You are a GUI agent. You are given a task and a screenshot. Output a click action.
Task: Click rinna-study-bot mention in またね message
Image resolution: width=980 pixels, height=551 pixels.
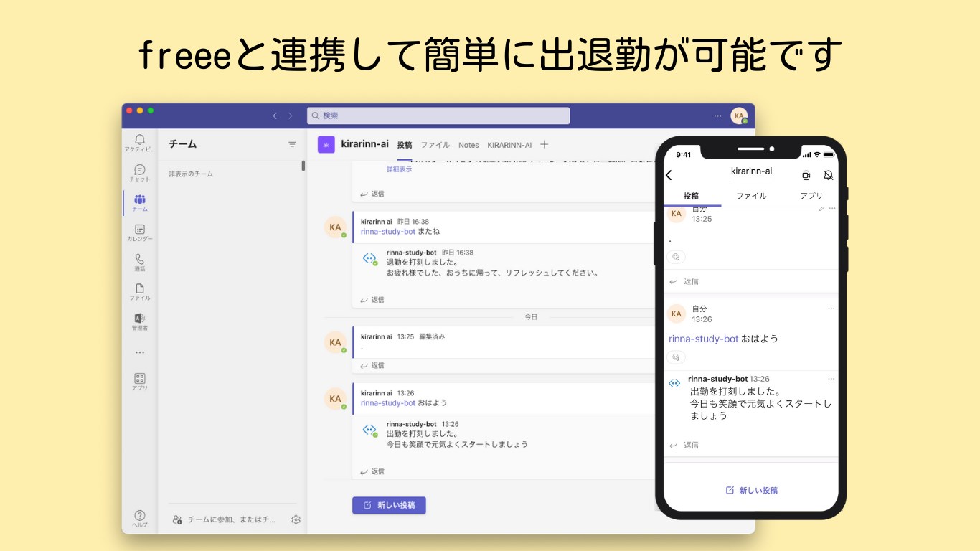388,232
